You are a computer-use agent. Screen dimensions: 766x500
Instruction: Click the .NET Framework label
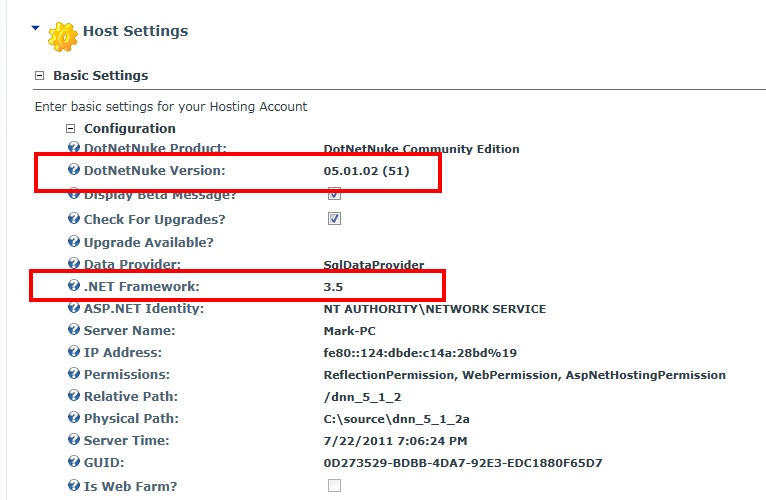142,286
